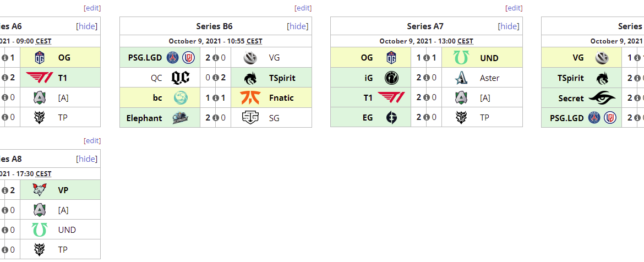This screenshot has width=644, height=262.
Task: Hide the Series A7 match table
Action: (509, 26)
